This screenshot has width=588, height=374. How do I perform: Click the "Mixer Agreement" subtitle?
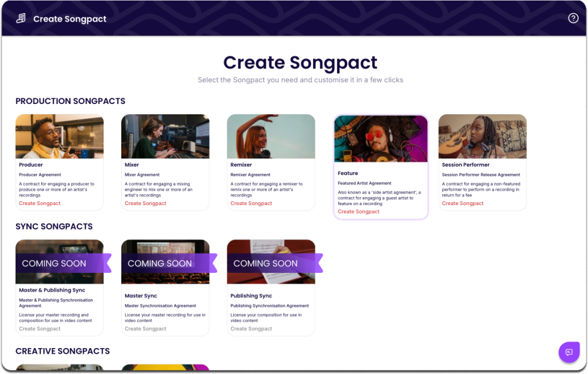pyautogui.click(x=142, y=175)
